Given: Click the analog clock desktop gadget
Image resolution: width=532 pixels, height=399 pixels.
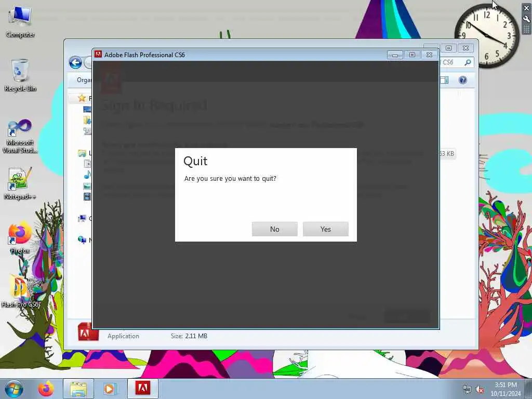Looking at the screenshot, I should [x=486, y=36].
